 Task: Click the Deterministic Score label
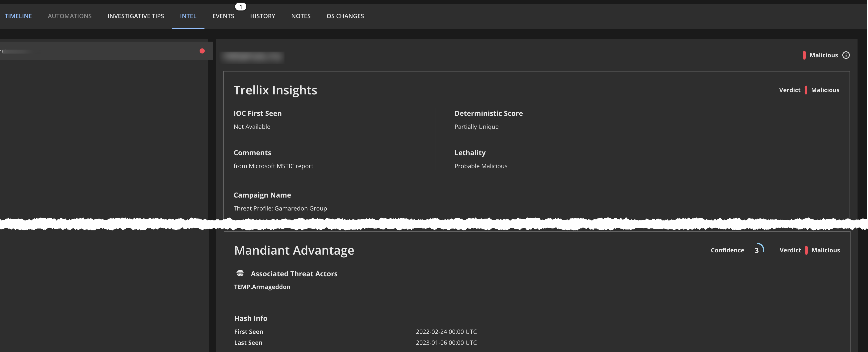pos(488,113)
